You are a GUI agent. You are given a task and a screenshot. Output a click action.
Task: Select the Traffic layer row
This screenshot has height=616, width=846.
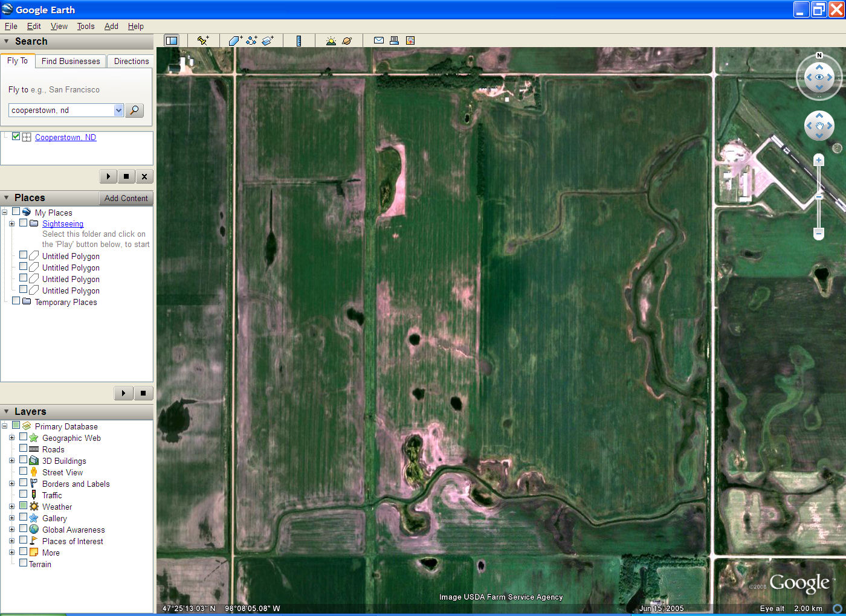pyautogui.click(x=52, y=495)
